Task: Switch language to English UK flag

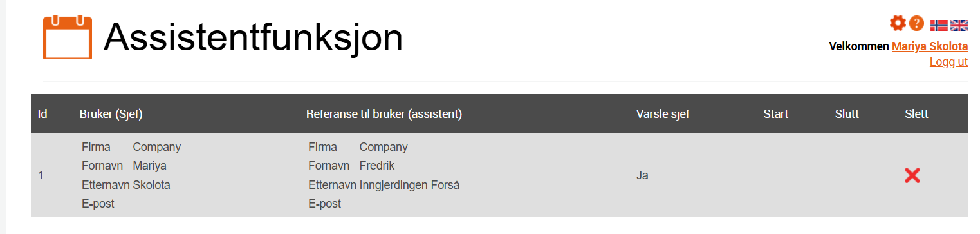Action: coord(959,25)
